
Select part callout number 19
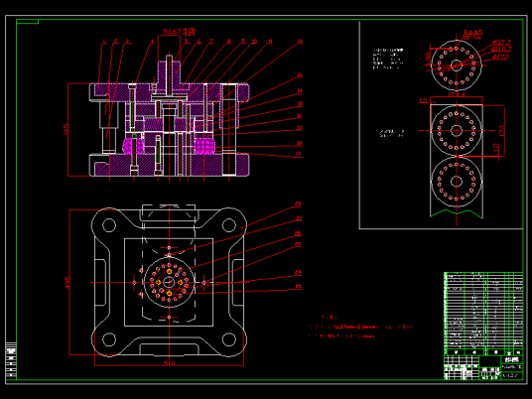(x=298, y=154)
